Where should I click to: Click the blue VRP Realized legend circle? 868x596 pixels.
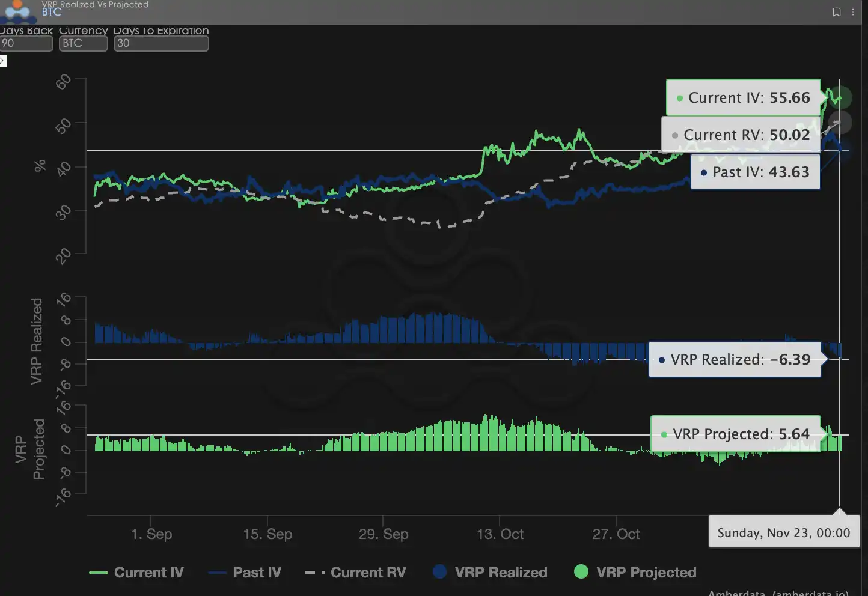pyautogui.click(x=440, y=572)
